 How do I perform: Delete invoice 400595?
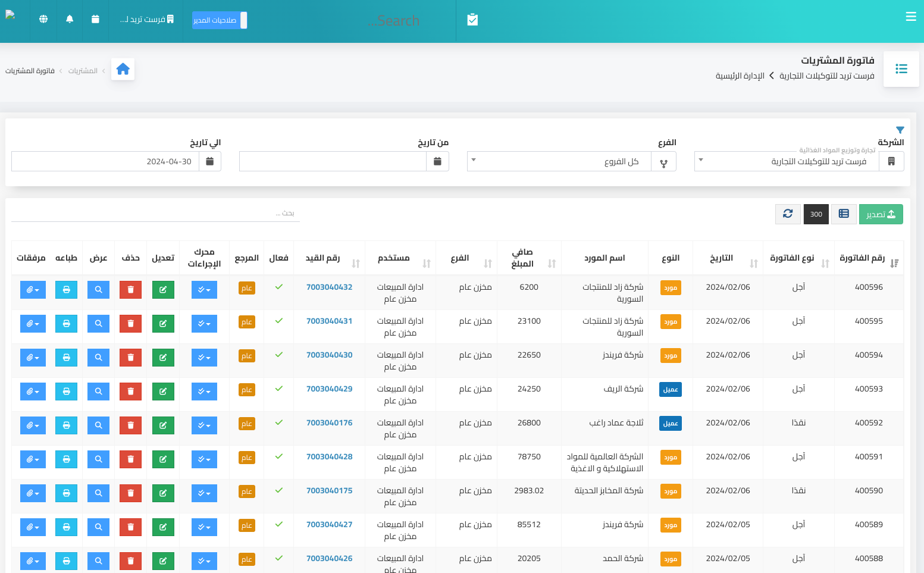pos(131,324)
